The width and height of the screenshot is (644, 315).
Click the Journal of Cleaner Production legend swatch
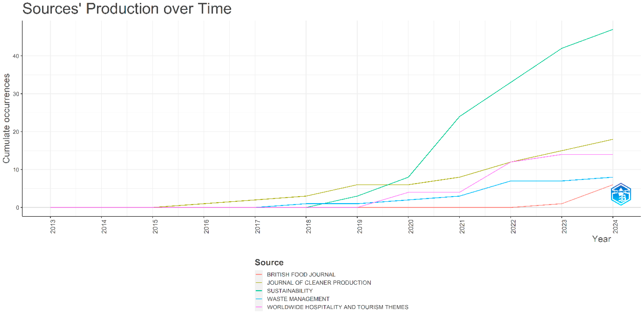pyautogui.click(x=259, y=283)
